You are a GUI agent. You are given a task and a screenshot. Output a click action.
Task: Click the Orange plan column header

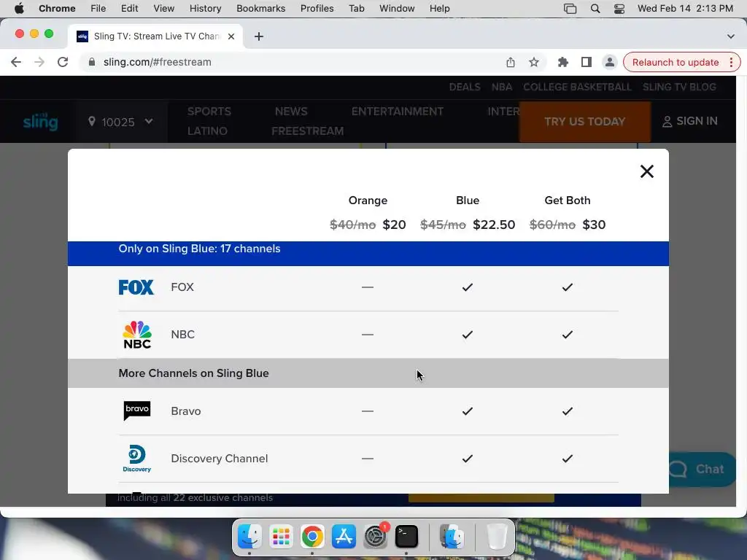[x=368, y=201]
